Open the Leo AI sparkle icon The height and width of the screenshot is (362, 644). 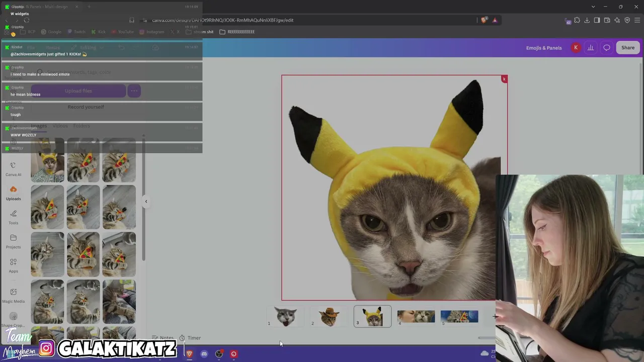coord(617,20)
